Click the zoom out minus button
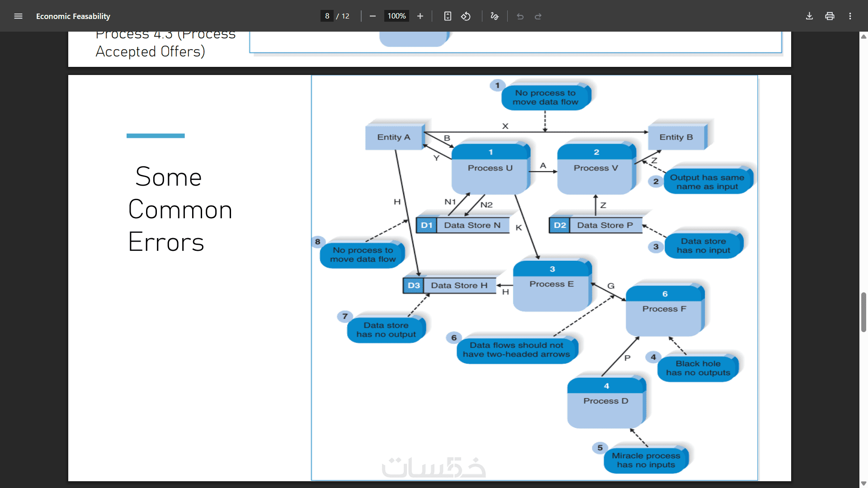 373,16
